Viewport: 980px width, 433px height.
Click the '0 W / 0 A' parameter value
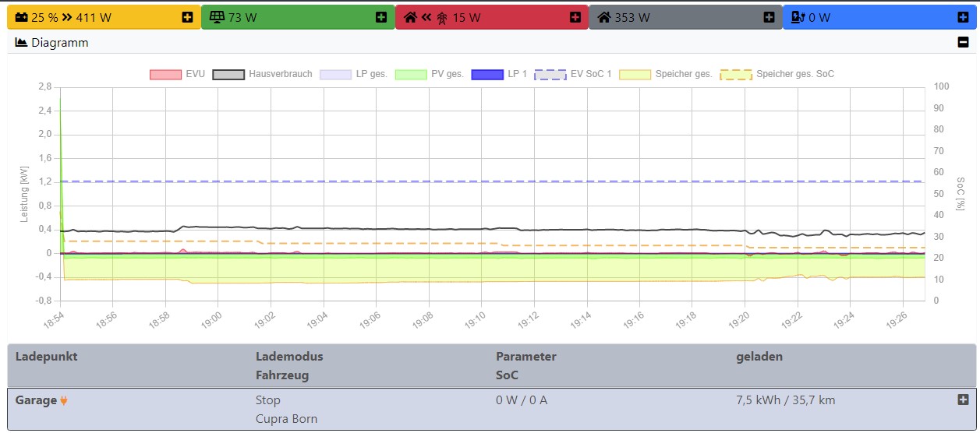[522, 400]
